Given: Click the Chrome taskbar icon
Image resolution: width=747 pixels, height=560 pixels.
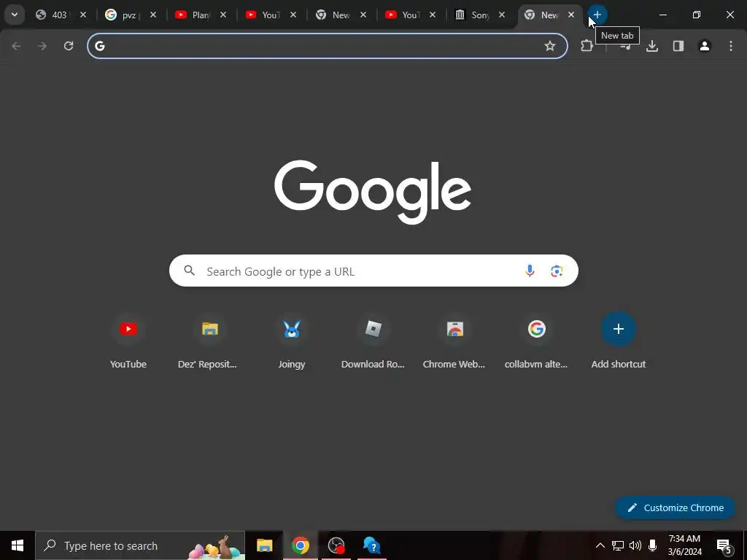Looking at the screenshot, I should tap(300, 545).
